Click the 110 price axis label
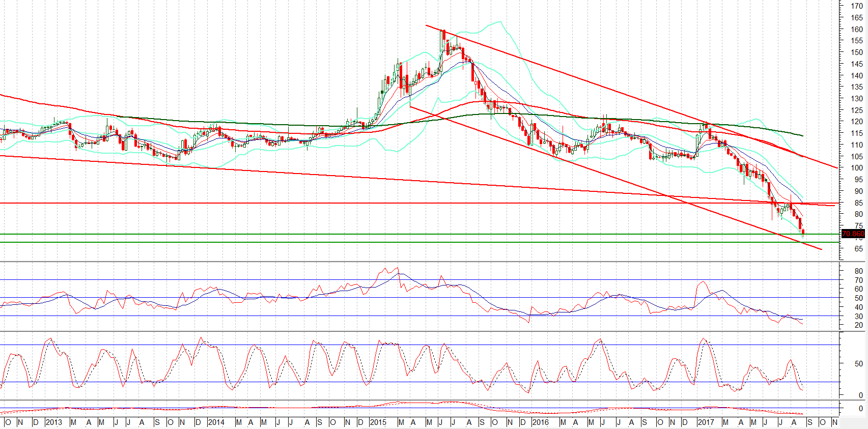This screenshot has height=429, width=868. tap(857, 145)
